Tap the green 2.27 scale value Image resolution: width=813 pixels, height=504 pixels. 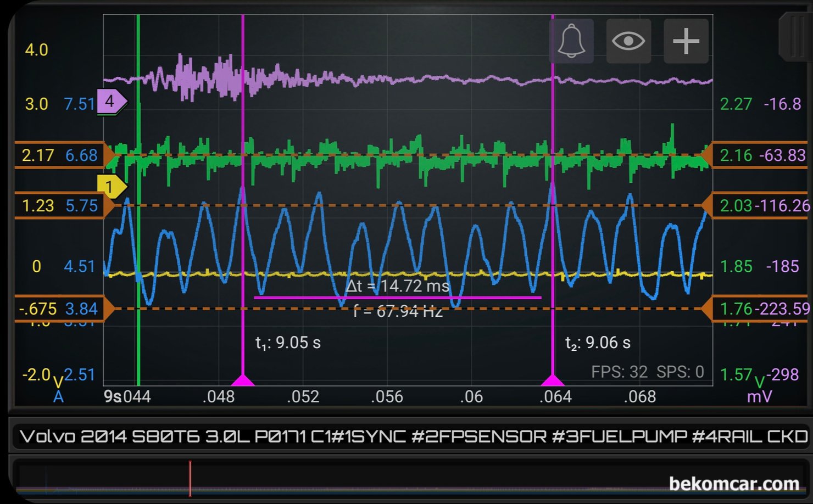736,104
